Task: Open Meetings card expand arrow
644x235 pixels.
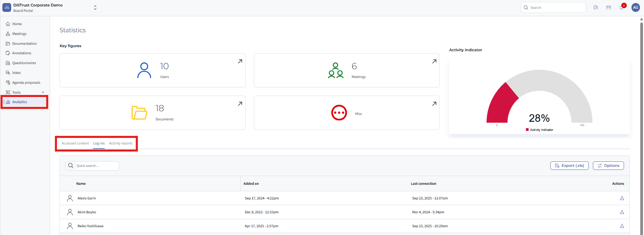Action: [x=434, y=61]
